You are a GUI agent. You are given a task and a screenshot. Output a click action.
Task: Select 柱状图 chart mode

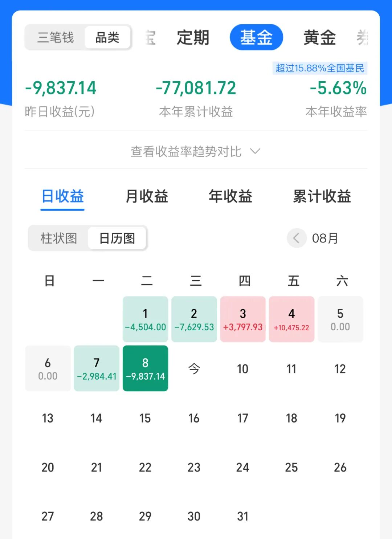(59, 238)
